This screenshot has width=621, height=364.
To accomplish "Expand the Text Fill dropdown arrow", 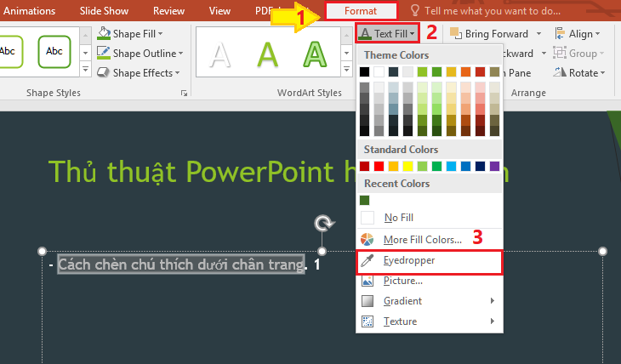I will (413, 34).
